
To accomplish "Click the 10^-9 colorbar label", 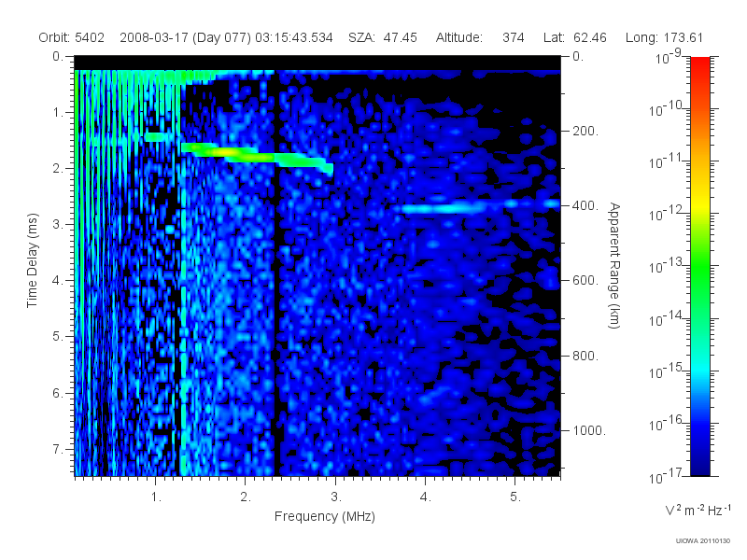I will [669, 57].
